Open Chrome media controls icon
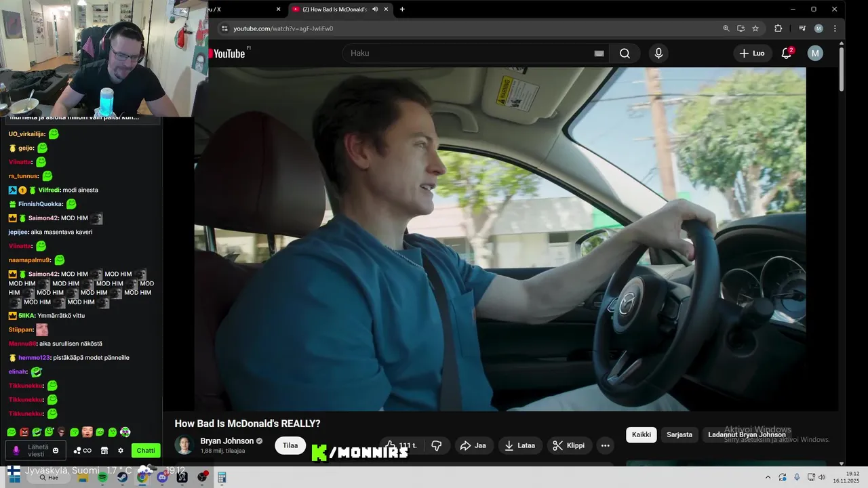 802,28
